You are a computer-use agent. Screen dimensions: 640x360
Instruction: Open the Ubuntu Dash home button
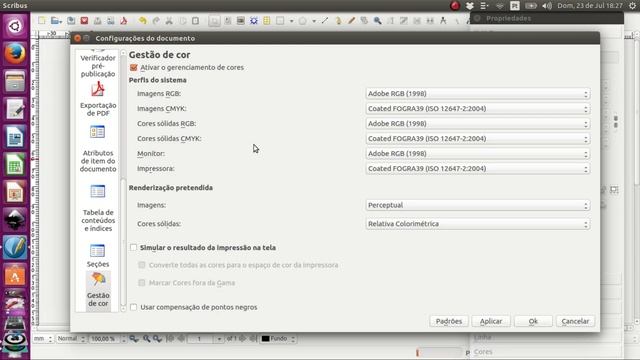point(15,26)
